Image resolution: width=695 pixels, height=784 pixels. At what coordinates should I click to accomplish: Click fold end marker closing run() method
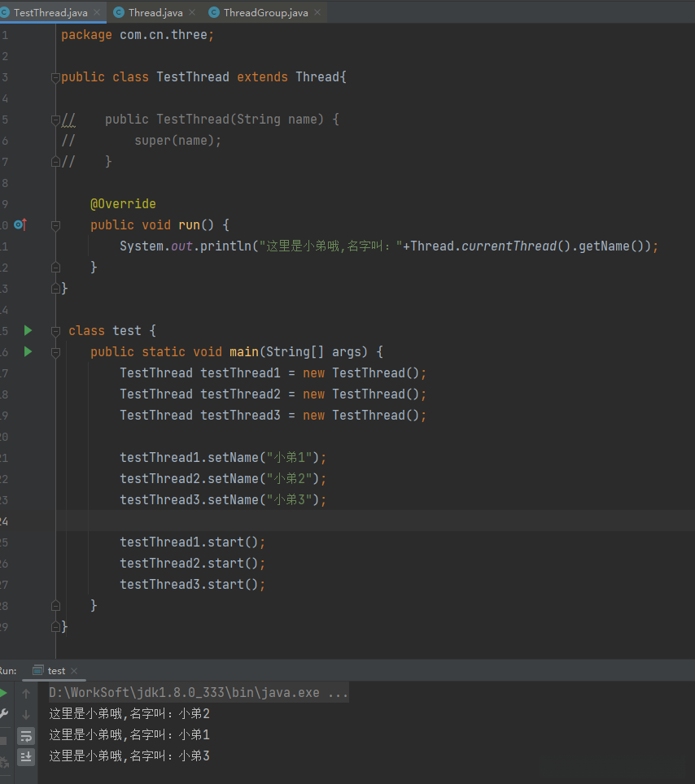[55, 268]
